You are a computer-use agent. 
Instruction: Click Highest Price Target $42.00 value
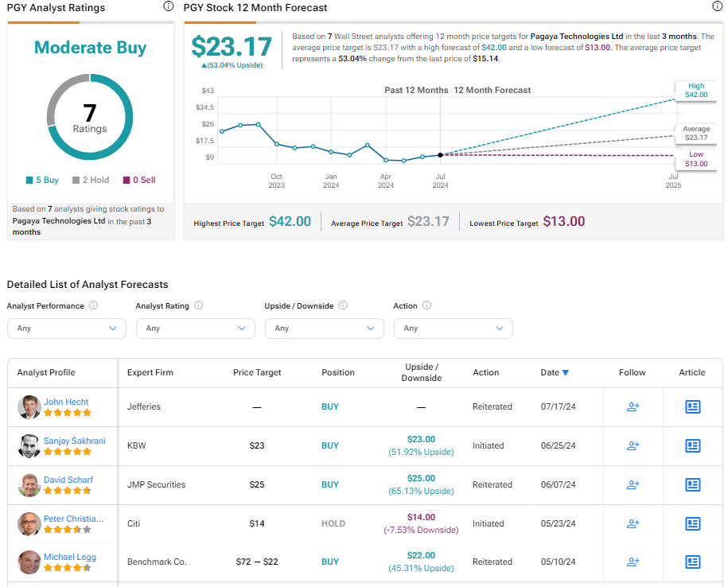290,221
